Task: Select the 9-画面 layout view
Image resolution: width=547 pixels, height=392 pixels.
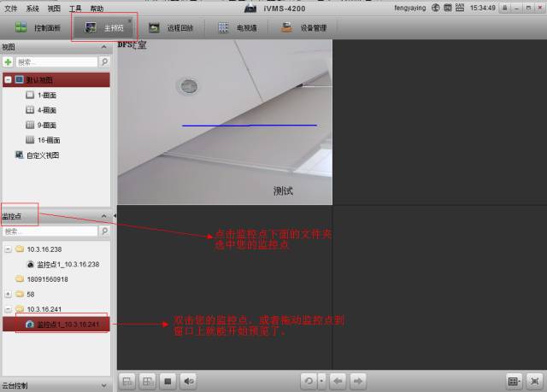Action: (47, 125)
